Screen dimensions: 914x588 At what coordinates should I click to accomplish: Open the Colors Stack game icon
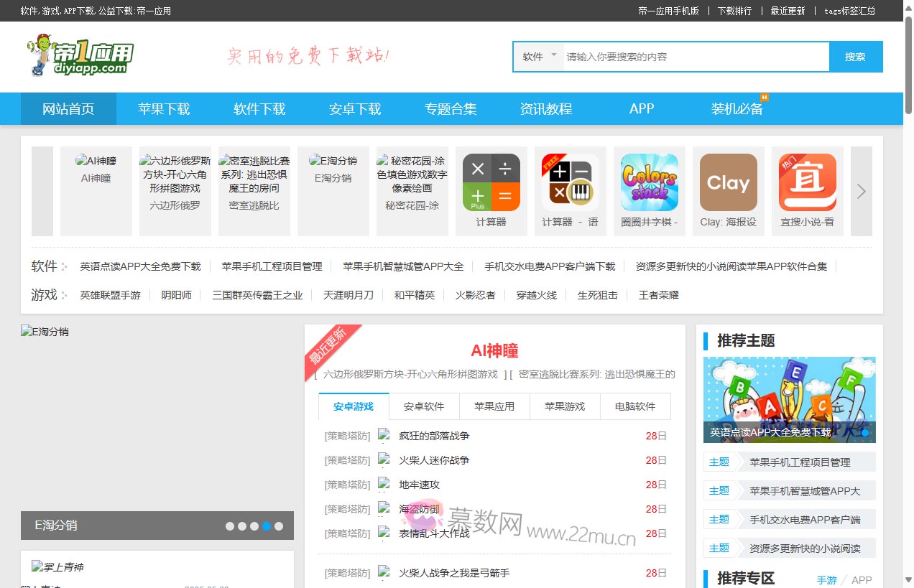coord(649,182)
